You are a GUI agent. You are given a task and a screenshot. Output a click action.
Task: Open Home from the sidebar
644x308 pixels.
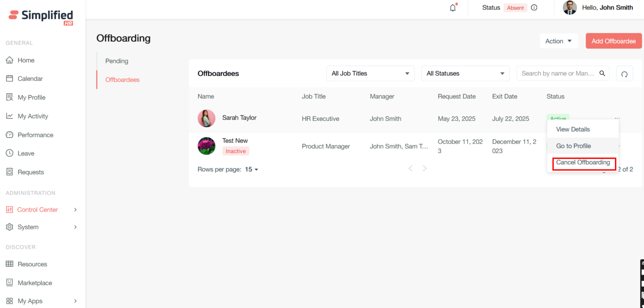coord(26,60)
